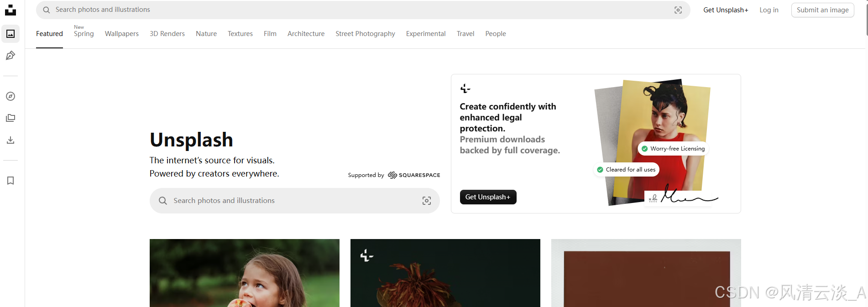This screenshot has height=307, width=868.
Task: Open the Nature category
Action: pyautogui.click(x=206, y=34)
